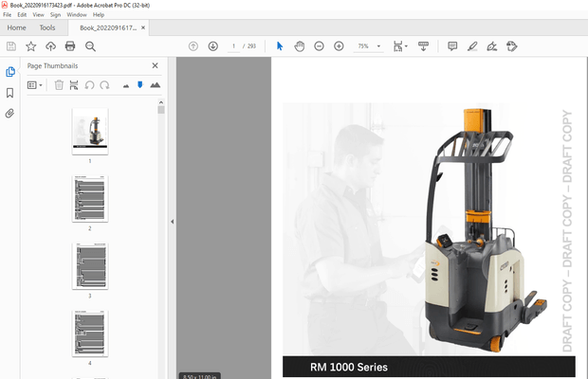Zoom in with the plus button

pos(339,46)
